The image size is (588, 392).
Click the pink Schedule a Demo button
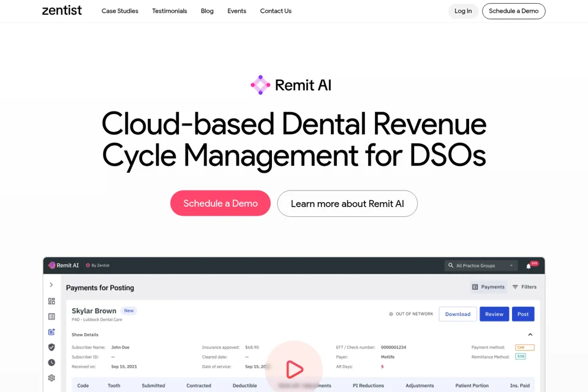pyautogui.click(x=221, y=203)
